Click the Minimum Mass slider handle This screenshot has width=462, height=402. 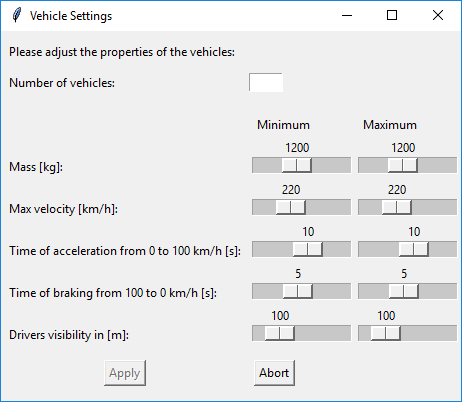[x=297, y=165]
